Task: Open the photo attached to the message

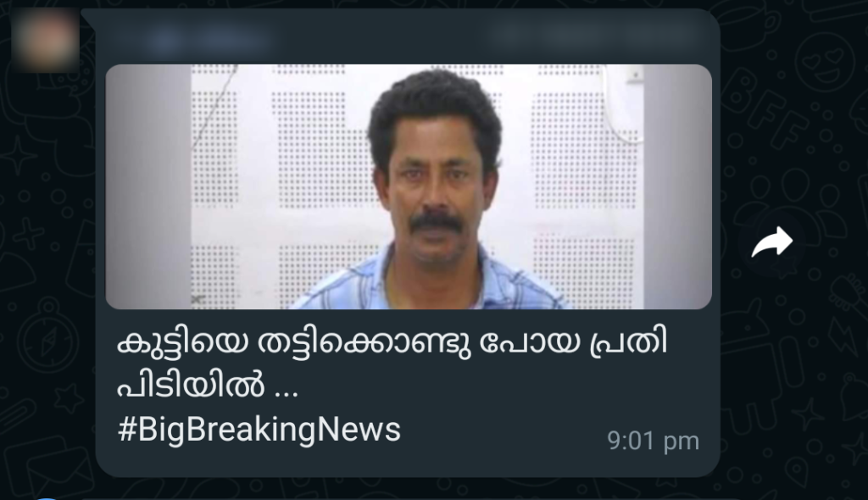Action: click(x=409, y=186)
